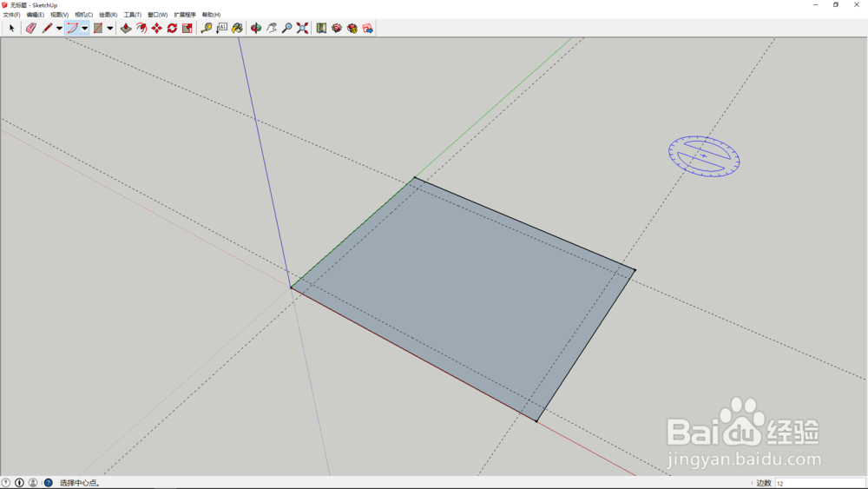Click the Instructor help question icon
The height and width of the screenshot is (489, 868).
48,483
